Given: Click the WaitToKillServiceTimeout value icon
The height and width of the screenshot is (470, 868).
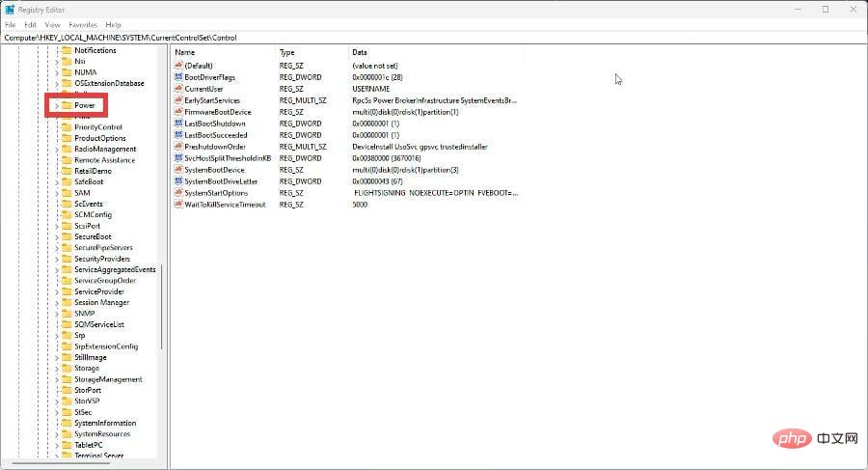Looking at the screenshot, I should pos(178,205).
